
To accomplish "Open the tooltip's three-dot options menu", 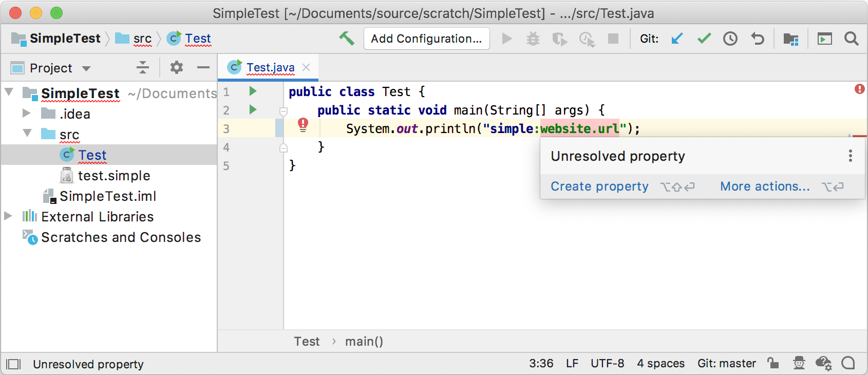I will coord(851,156).
